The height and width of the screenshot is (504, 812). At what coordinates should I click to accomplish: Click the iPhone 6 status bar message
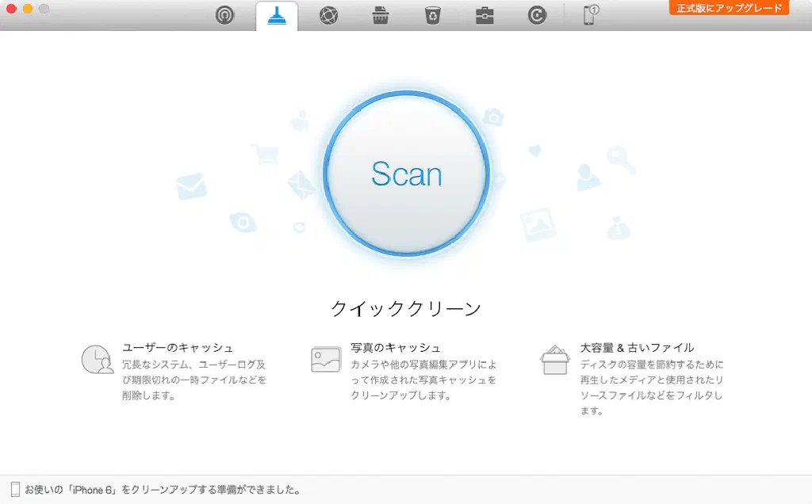click(163, 490)
